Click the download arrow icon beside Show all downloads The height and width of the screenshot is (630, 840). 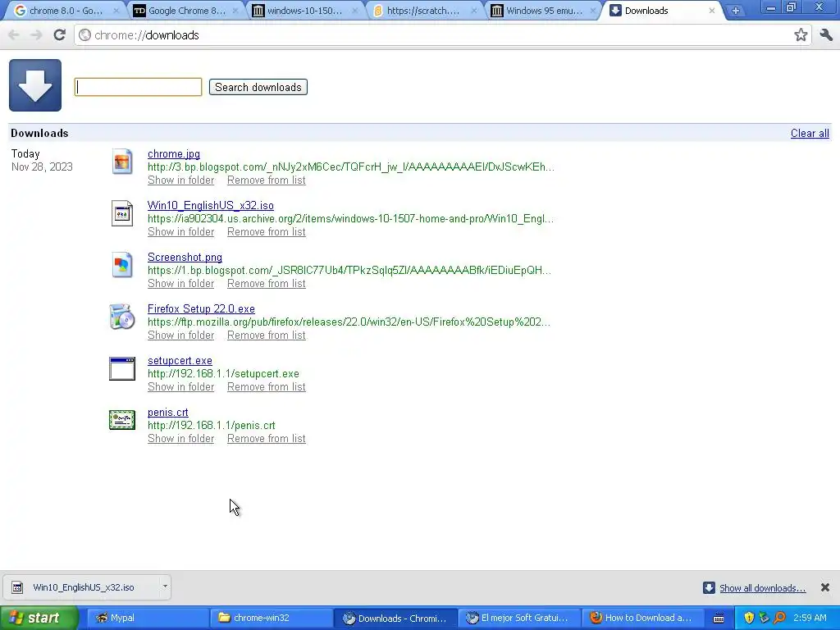pos(709,587)
